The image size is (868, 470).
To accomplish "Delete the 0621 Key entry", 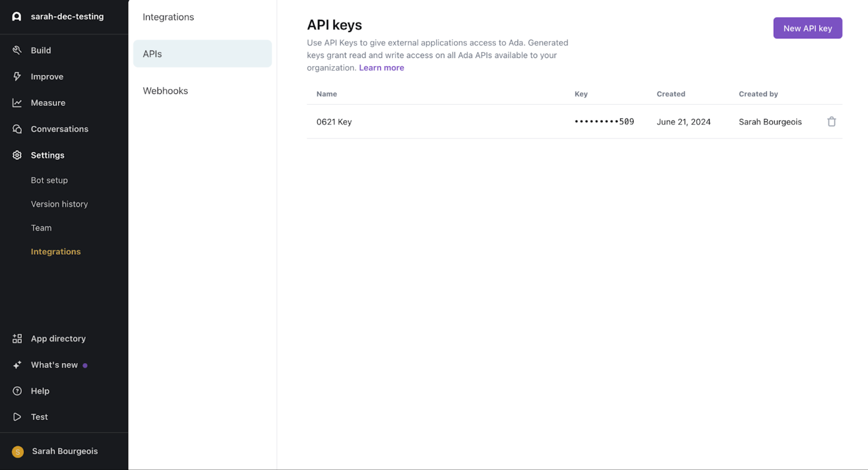I will coord(831,122).
